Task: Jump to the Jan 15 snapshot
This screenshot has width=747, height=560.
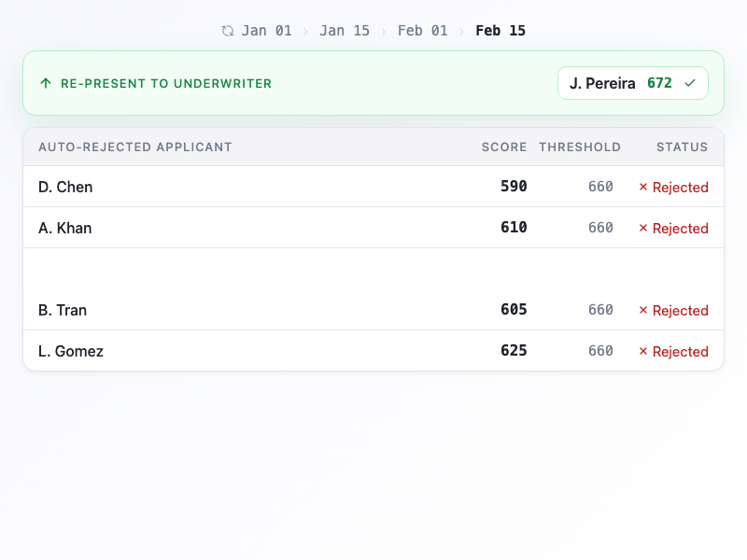Action: pos(345,31)
